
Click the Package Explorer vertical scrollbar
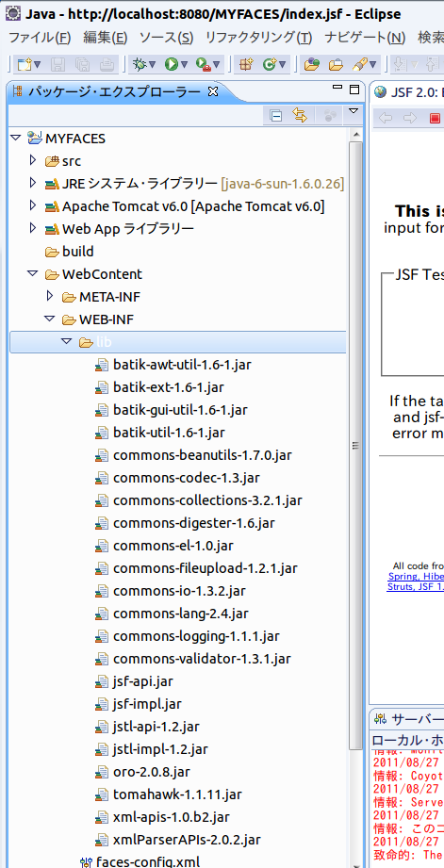pyautogui.click(x=356, y=446)
